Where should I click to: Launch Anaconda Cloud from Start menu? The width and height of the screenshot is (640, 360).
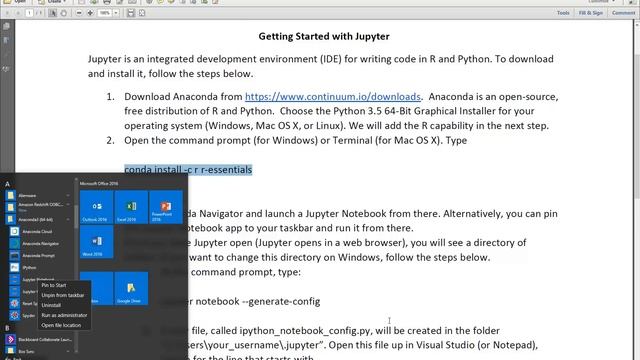(x=38, y=231)
